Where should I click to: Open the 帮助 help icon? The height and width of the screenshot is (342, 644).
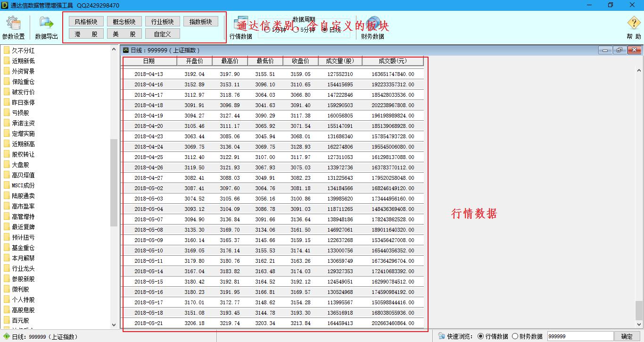[634, 24]
